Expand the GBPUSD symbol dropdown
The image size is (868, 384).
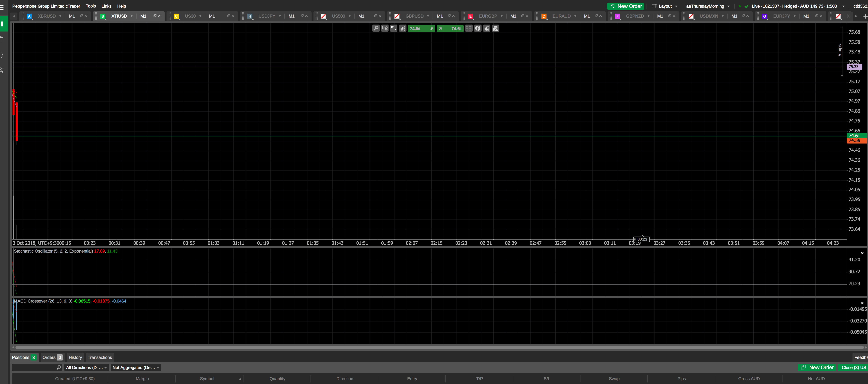coord(428,16)
